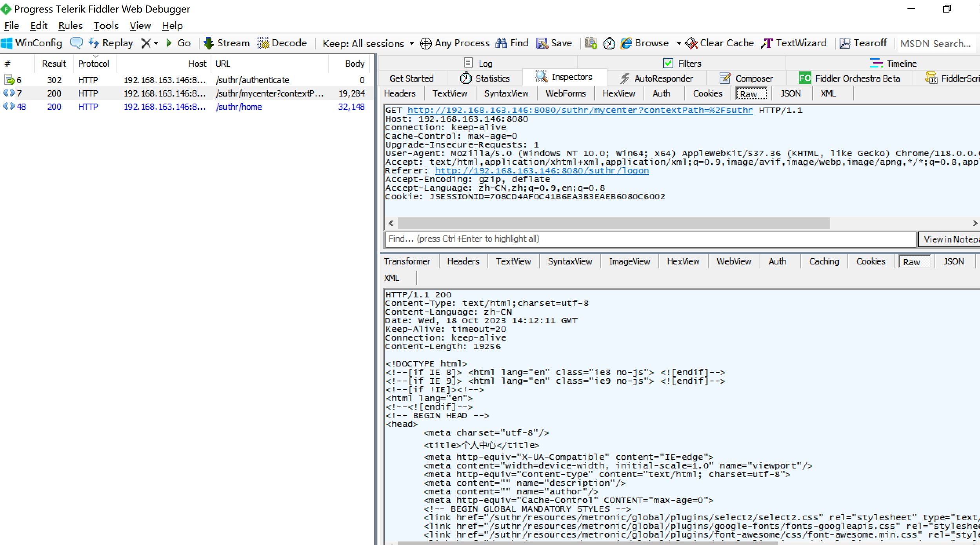Image resolution: width=980 pixels, height=545 pixels.
Task: Open the Keep: All sessions dropdown
Action: tap(368, 44)
